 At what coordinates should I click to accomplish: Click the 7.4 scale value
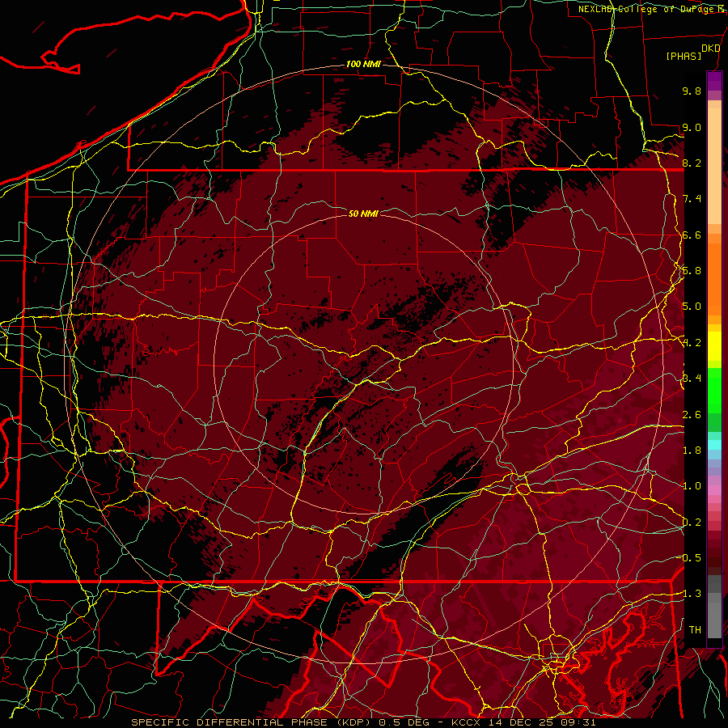[x=692, y=199]
